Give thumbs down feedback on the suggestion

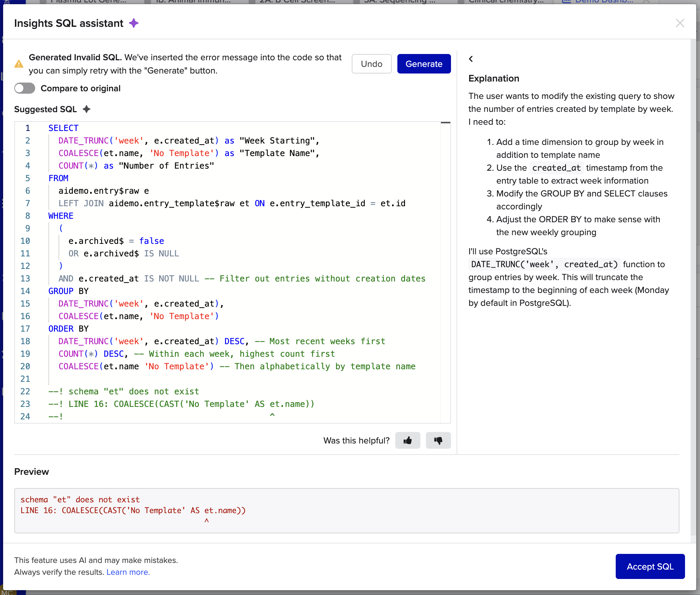[438, 440]
